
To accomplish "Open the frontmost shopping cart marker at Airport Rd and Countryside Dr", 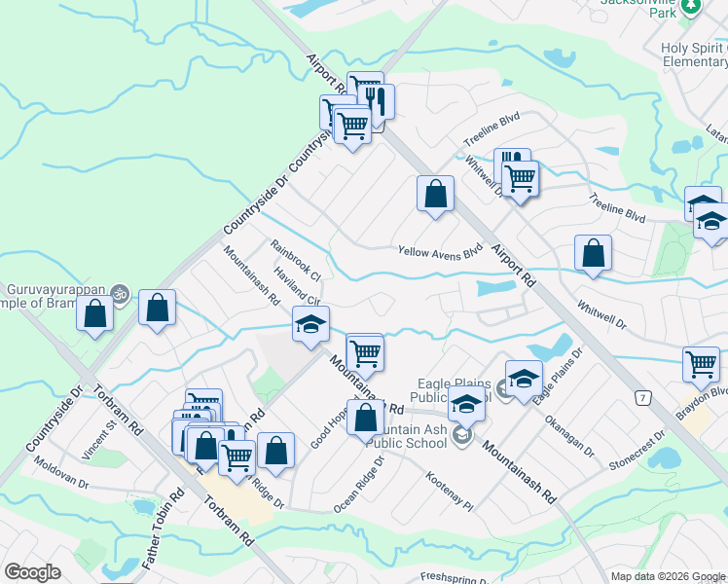I will pyautogui.click(x=353, y=126).
